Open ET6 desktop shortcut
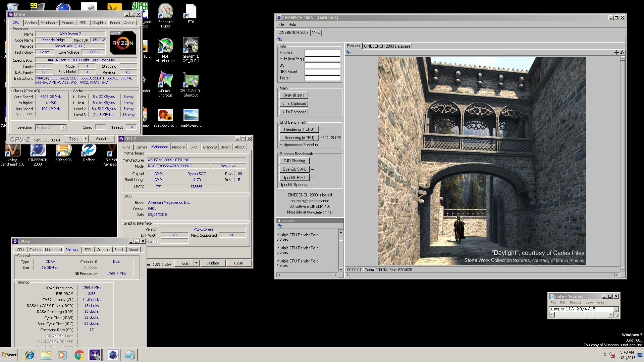The width and height of the screenshot is (644, 362). 191,13
